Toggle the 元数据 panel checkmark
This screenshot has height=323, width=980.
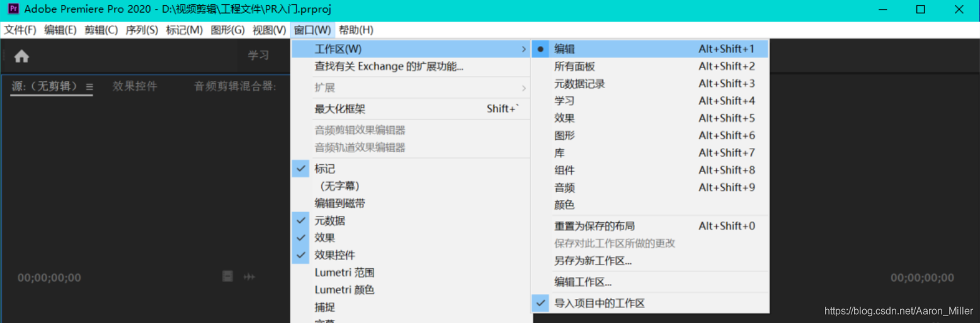pyautogui.click(x=301, y=220)
